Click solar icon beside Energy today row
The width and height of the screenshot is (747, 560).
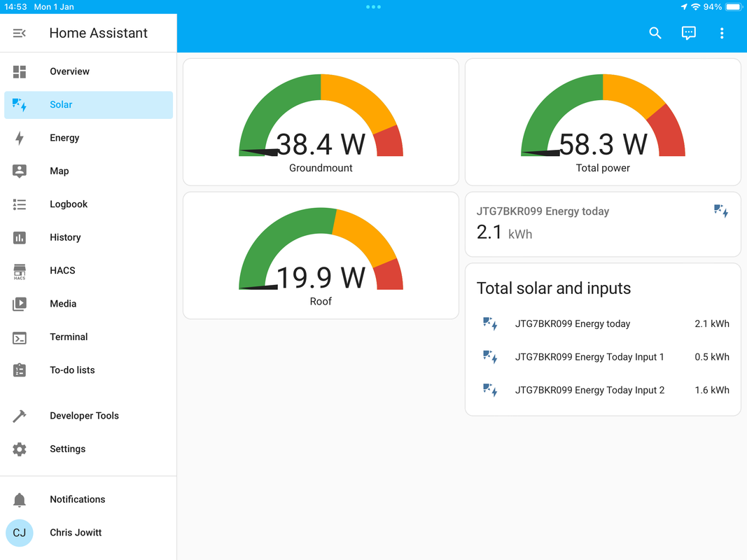coord(490,324)
